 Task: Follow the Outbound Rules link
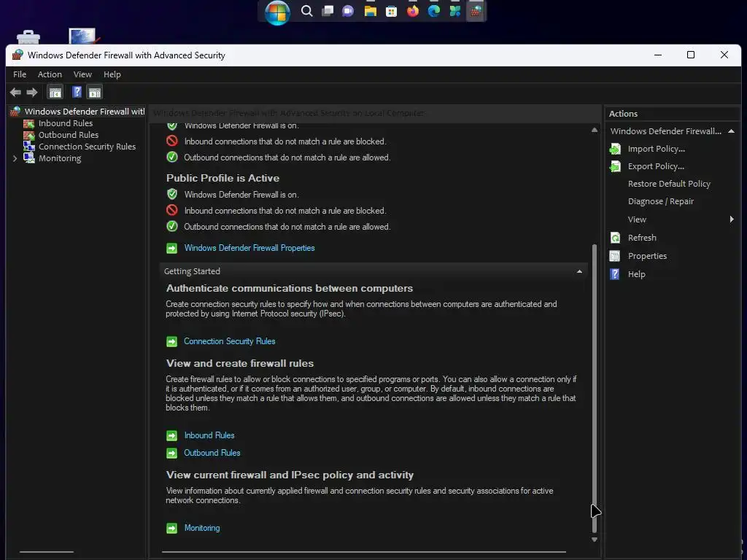pyautogui.click(x=212, y=453)
